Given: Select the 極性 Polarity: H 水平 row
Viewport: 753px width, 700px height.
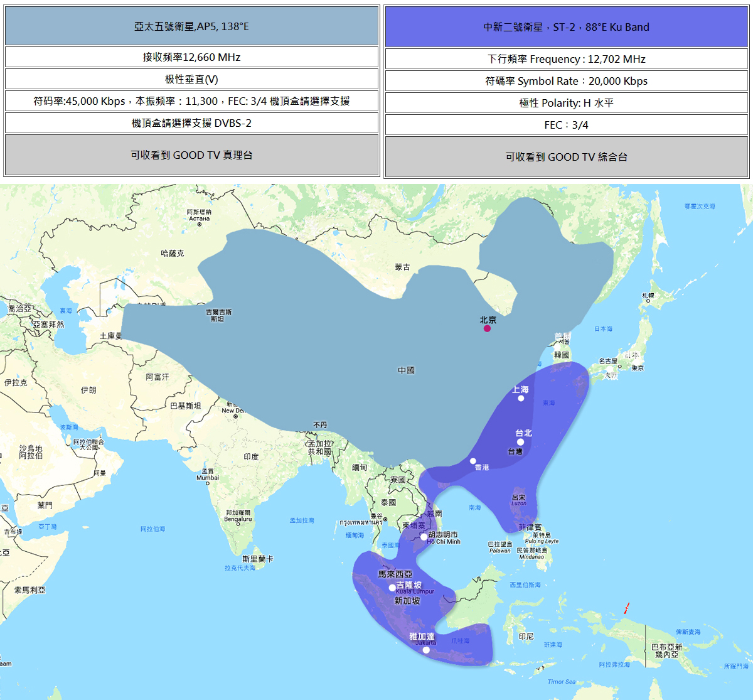Looking at the screenshot, I should pyautogui.click(x=566, y=103).
